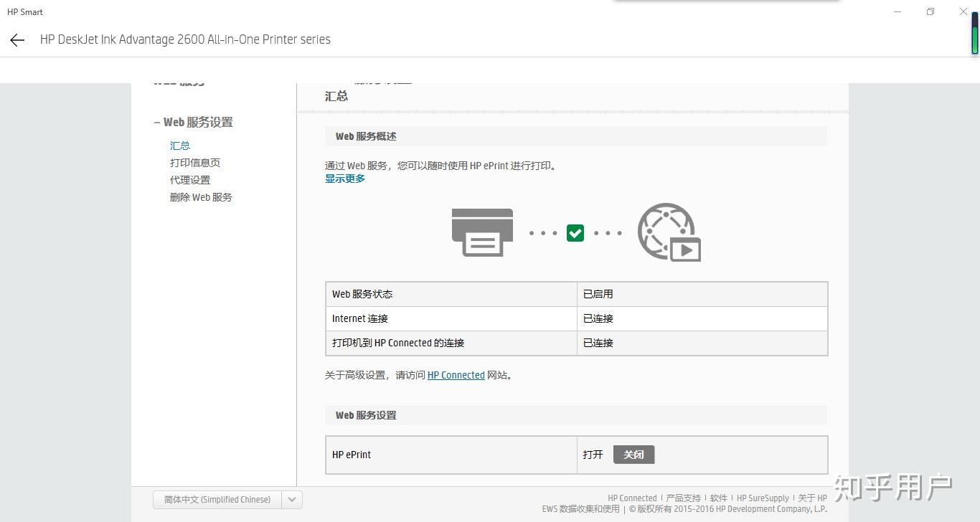
Task: Open the language dropdown arrow
Action: pos(292,500)
